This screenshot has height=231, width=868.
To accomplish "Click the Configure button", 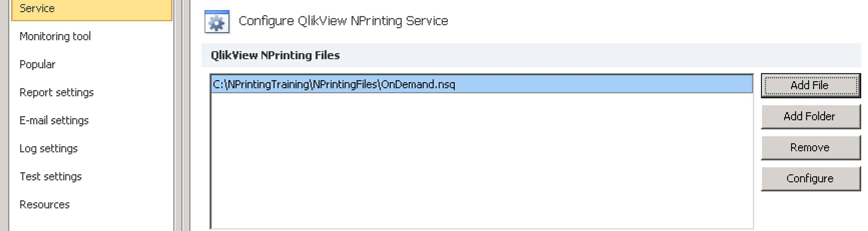I will (x=810, y=179).
